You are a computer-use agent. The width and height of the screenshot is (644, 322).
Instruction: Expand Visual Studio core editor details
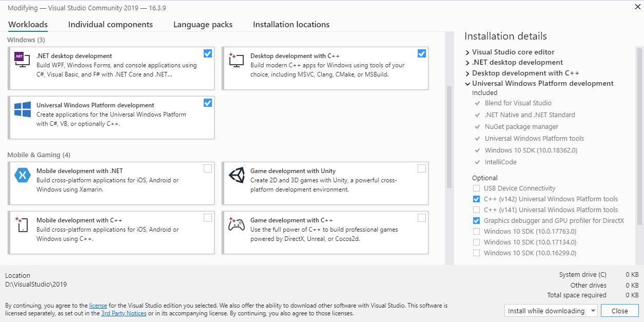[467, 52]
